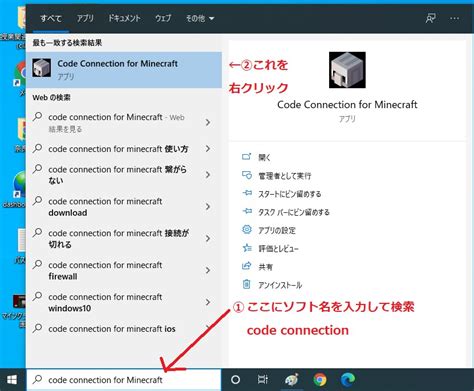This screenshot has height=391, width=474.
Task: Click the taskbar search input field
Action: click(x=124, y=380)
